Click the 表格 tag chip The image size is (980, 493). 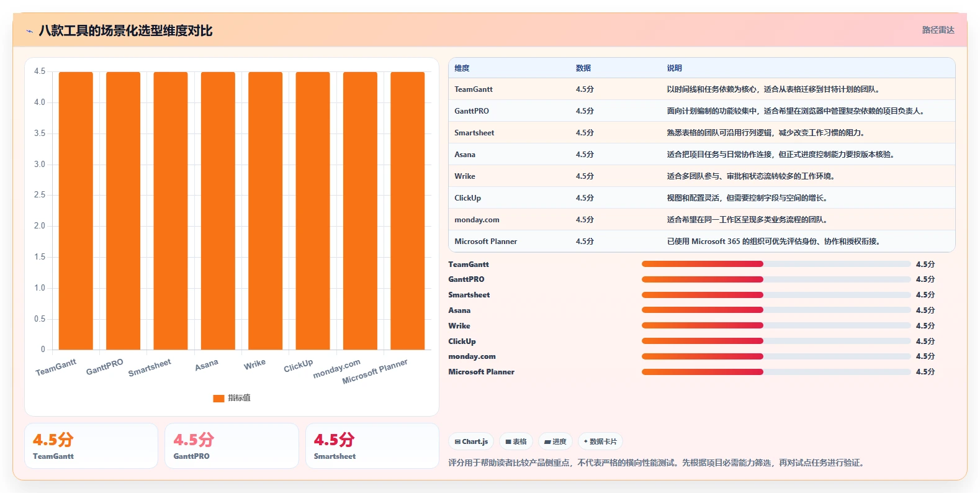516,441
